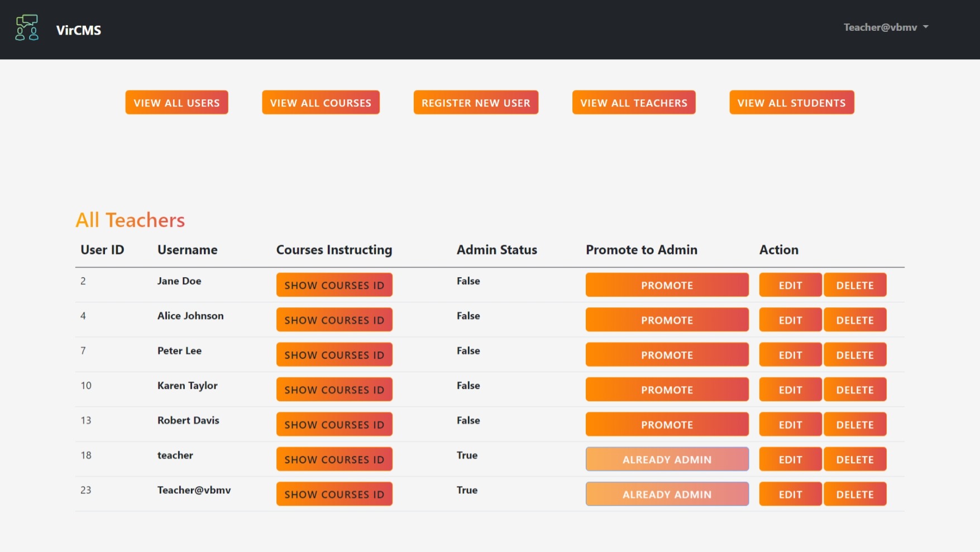Click VIEW ALL STUDENTS
Screen dimensions: 980x552
(791, 102)
